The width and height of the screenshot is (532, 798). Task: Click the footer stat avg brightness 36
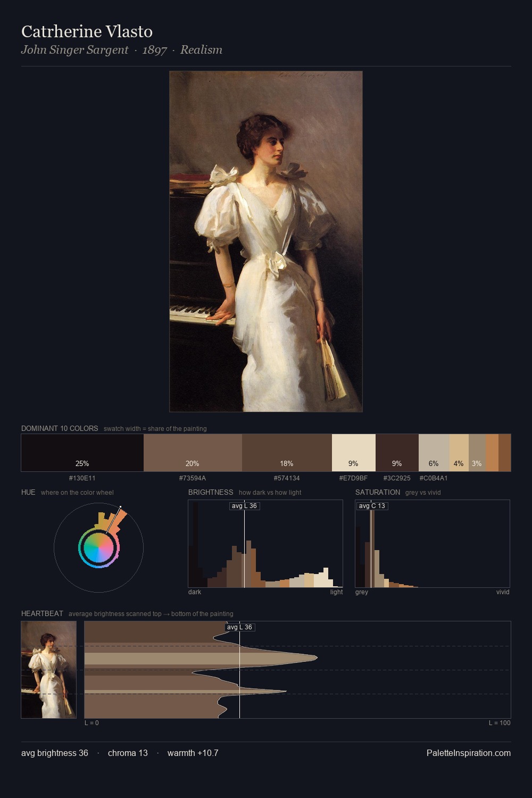coord(55,753)
